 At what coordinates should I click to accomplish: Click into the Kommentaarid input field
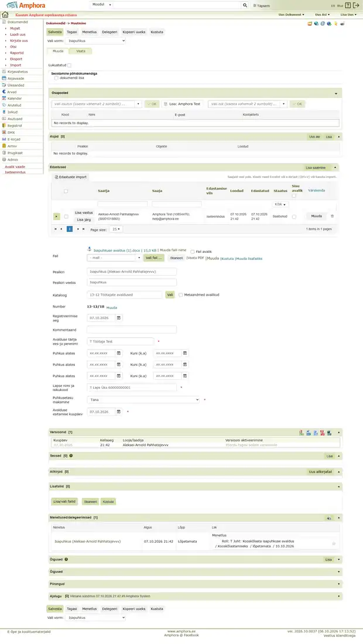(132, 330)
